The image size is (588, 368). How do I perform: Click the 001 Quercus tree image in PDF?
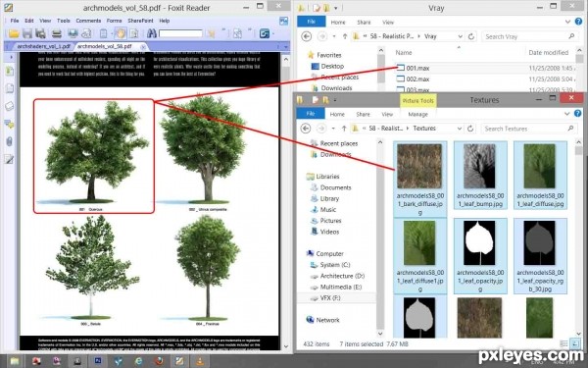(94, 152)
